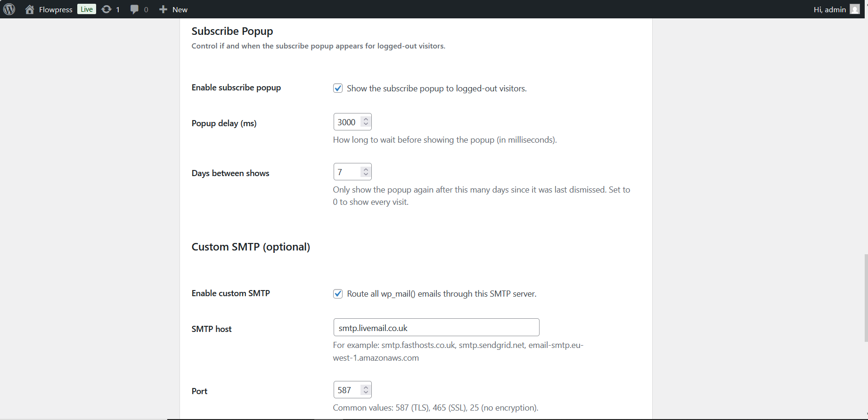Image resolution: width=868 pixels, height=420 pixels.
Task: Open the comments bubble icon
Action: pos(134,9)
